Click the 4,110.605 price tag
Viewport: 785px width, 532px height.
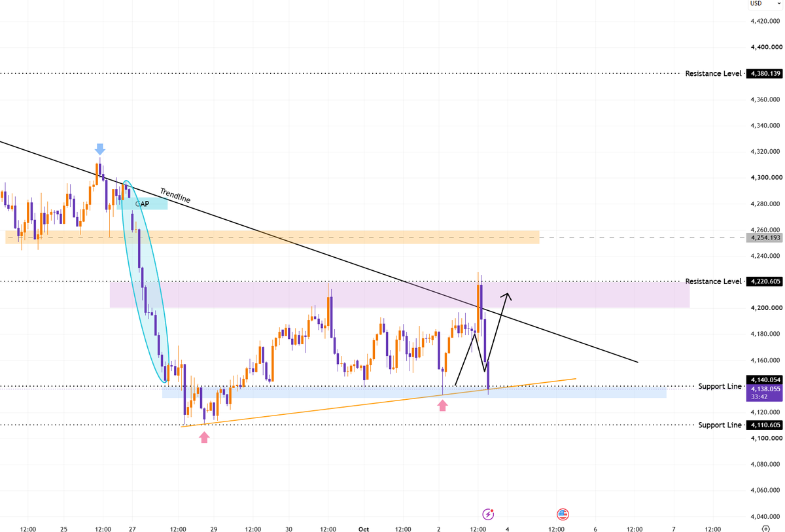[x=765, y=425]
